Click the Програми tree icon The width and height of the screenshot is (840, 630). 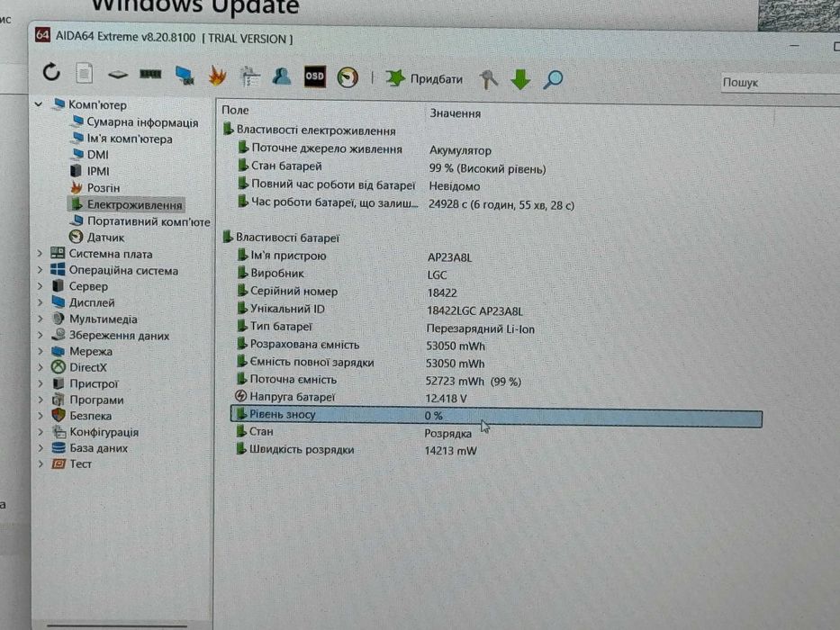(x=58, y=400)
